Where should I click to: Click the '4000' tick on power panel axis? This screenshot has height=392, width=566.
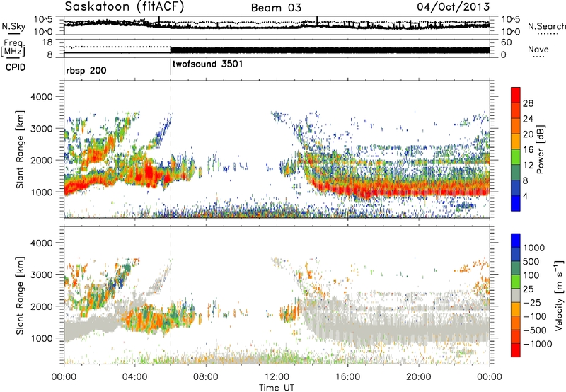point(42,97)
